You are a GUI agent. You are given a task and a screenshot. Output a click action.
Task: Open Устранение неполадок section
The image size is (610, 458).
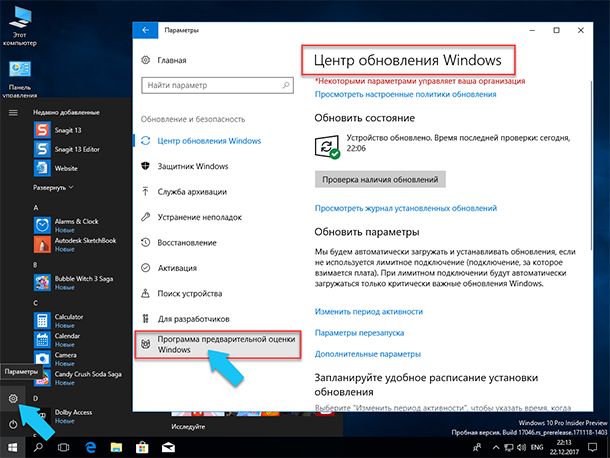(x=200, y=217)
